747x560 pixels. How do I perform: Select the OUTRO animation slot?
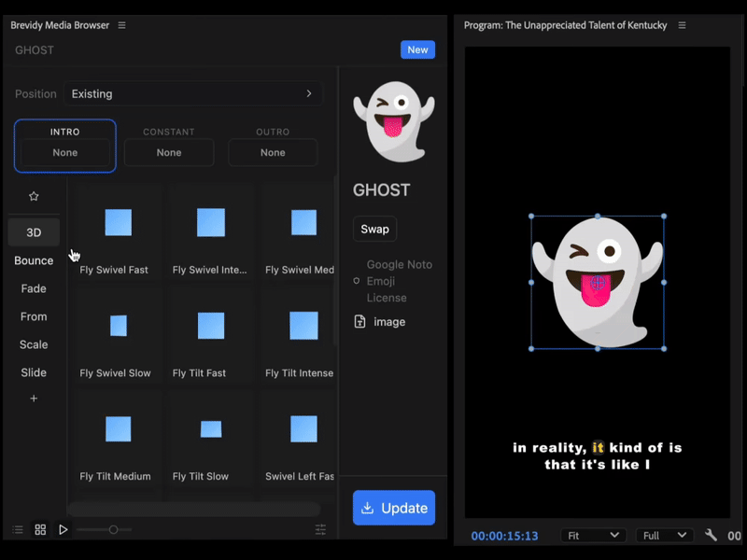tap(273, 146)
